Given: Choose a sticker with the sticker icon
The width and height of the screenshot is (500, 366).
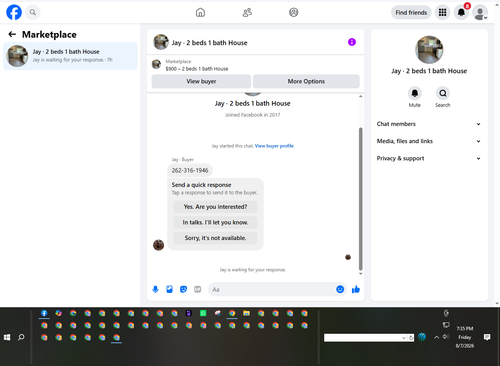Looking at the screenshot, I should [x=183, y=289].
